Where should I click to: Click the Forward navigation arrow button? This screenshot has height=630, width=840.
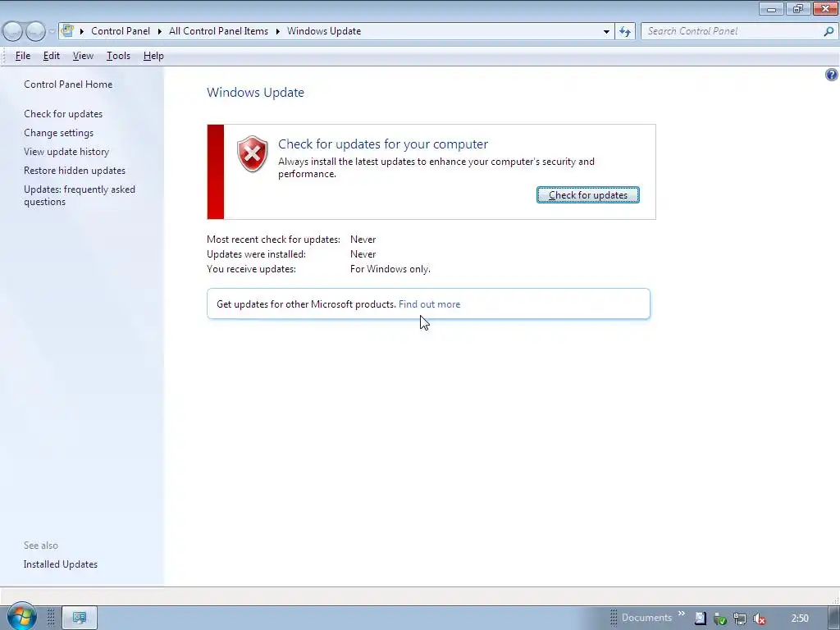point(35,32)
